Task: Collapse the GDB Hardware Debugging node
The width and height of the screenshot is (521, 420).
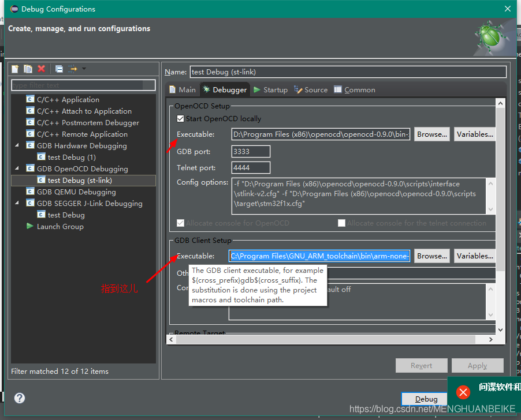Action: click(17, 146)
